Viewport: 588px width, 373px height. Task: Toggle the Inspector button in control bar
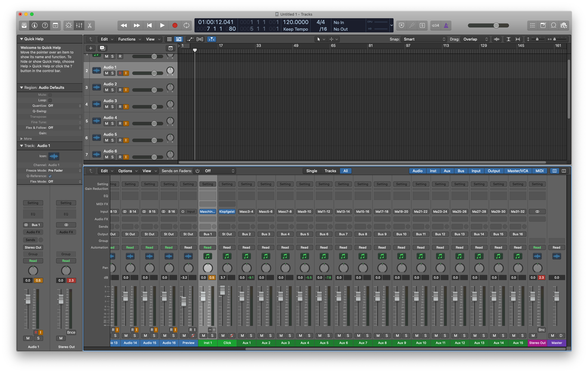[34, 25]
